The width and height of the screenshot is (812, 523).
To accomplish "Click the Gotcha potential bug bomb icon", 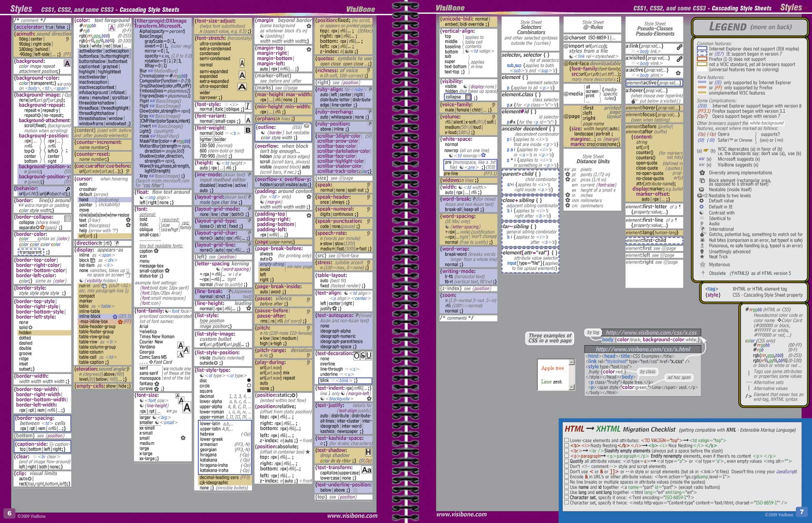I will [x=702, y=234].
